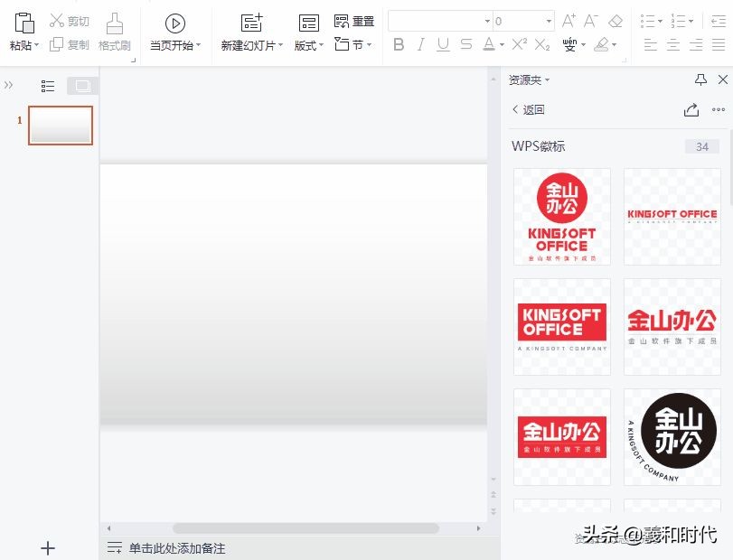733x560 pixels.
Task: Clear formatting with the eraser icon
Action: (616, 21)
